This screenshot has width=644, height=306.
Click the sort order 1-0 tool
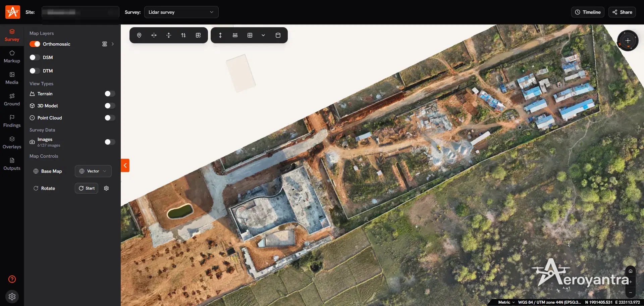tap(183, 35)
